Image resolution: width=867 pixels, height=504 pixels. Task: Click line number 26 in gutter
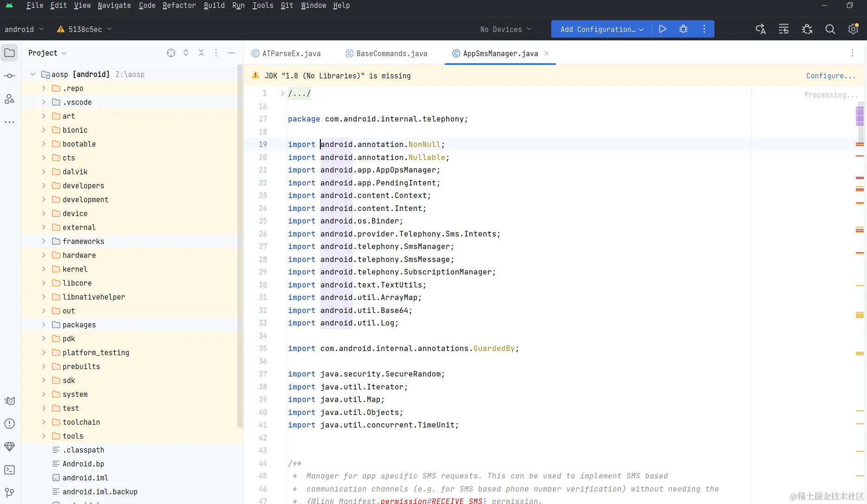[263, 234]
